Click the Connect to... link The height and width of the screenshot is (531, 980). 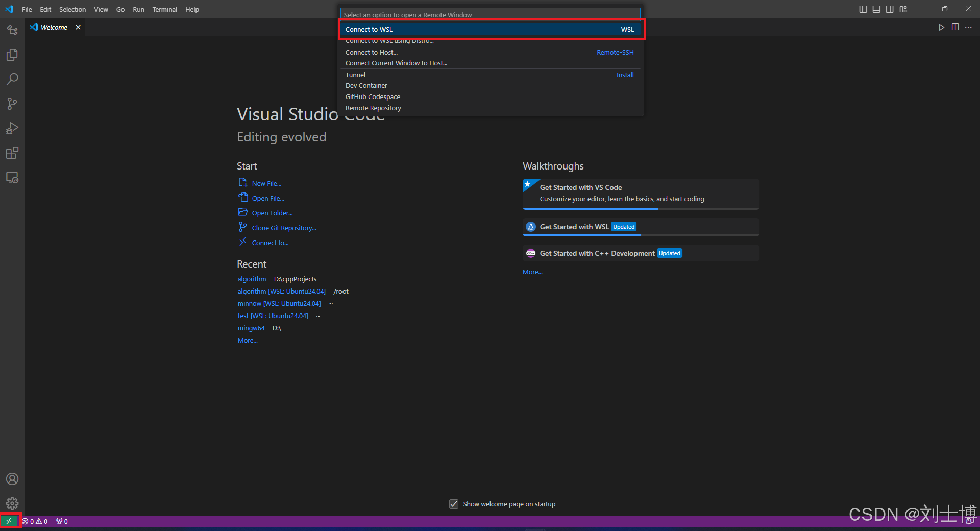click(x=270, y=243)
